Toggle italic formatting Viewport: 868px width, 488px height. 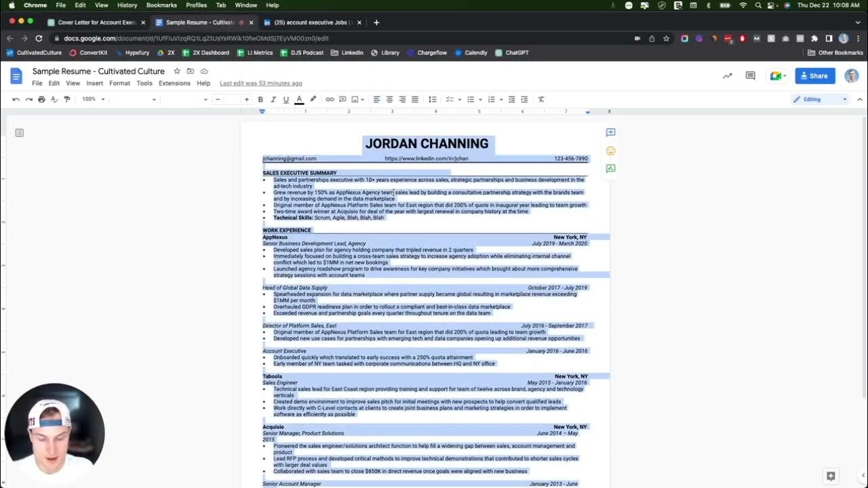point(273,100)
